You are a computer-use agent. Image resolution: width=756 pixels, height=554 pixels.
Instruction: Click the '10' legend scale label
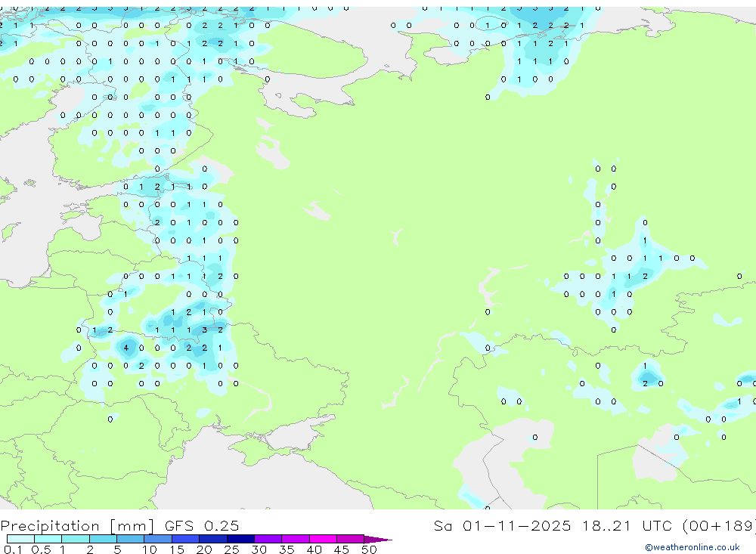(149, 549)
